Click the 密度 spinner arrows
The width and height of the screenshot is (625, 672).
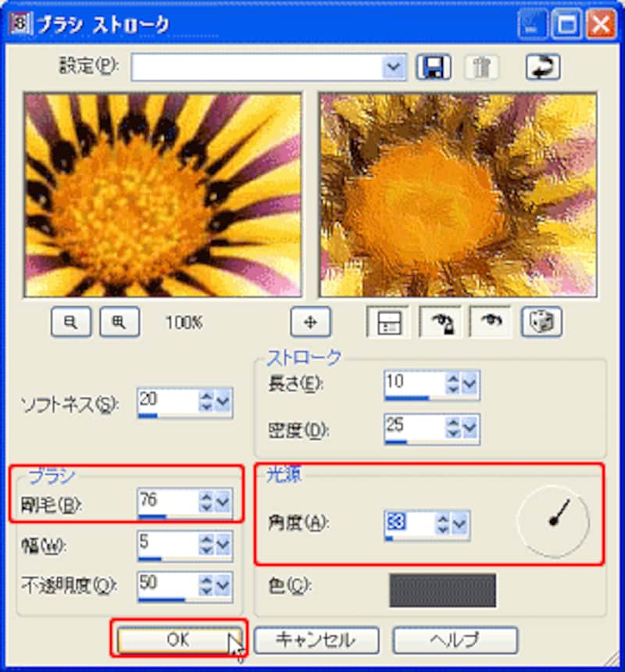453,427
